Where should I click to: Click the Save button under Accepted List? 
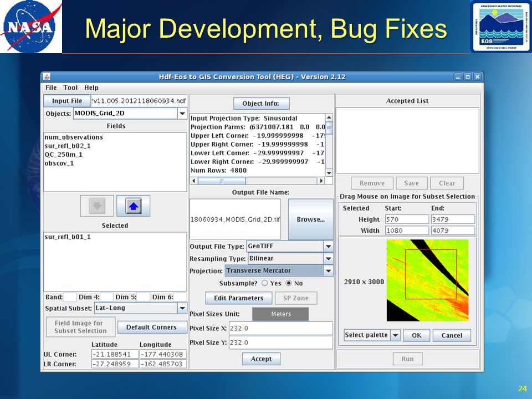(x=411, y=183)
